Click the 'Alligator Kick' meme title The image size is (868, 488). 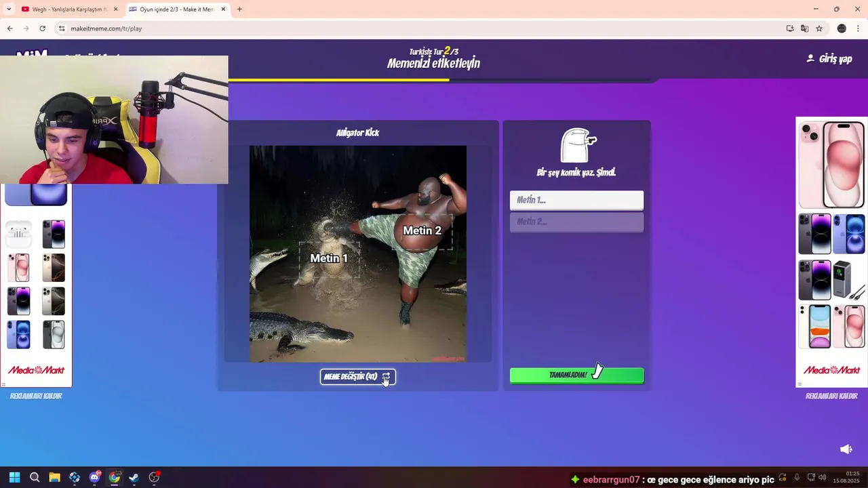click(357, 133)
